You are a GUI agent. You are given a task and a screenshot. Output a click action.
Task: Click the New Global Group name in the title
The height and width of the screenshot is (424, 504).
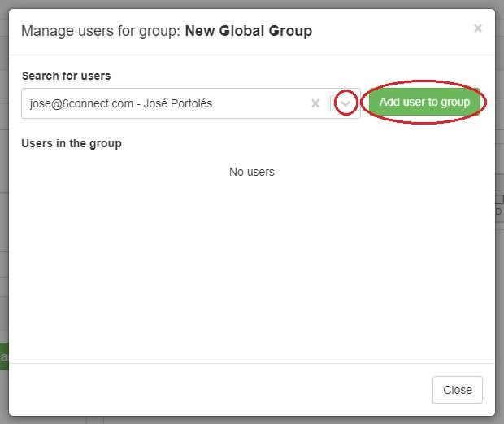coord(249,32)
